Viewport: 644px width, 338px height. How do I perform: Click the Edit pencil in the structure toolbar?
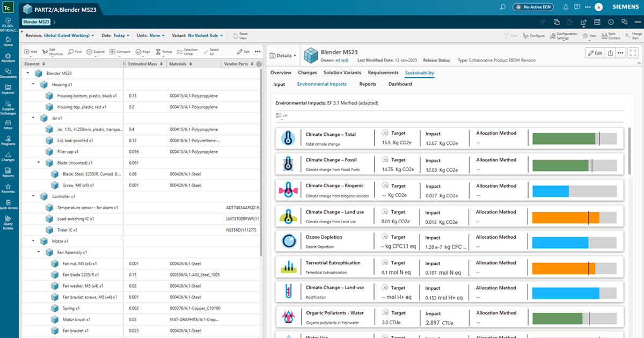244,52
